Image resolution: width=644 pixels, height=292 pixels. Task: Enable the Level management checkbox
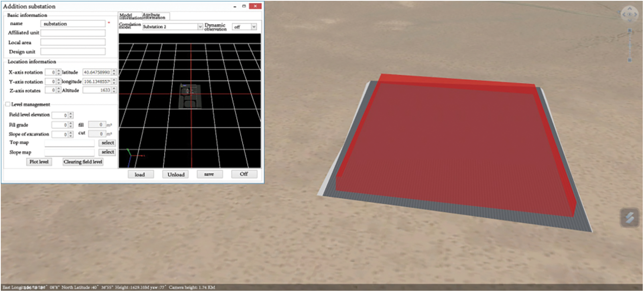click(x=8, y=104)
